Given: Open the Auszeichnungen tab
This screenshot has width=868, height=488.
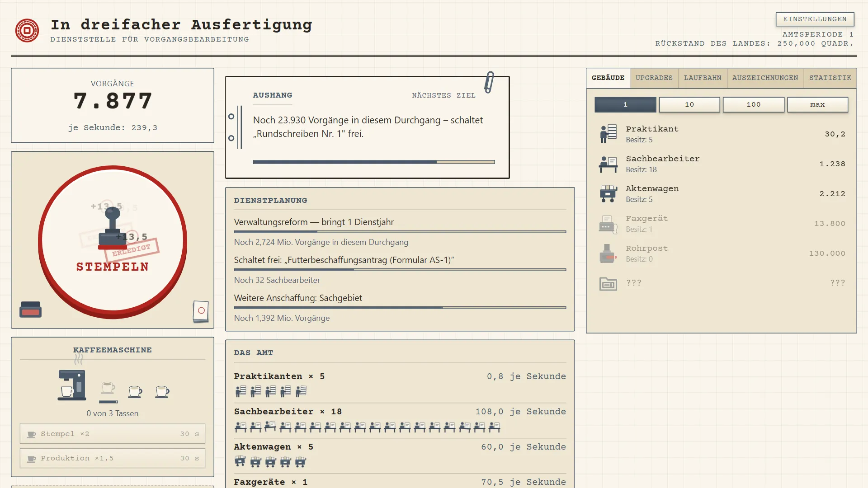Looking at the screenshot, I should coord(765,78).
